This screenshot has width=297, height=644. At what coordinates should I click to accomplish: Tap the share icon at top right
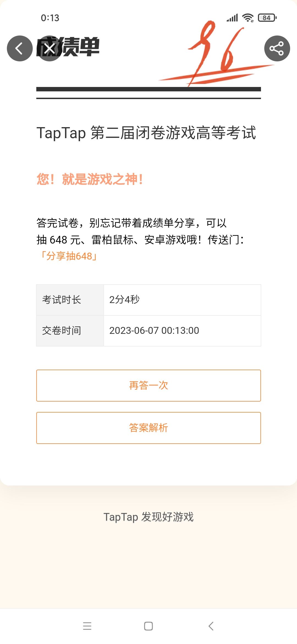tap(277, 48)
